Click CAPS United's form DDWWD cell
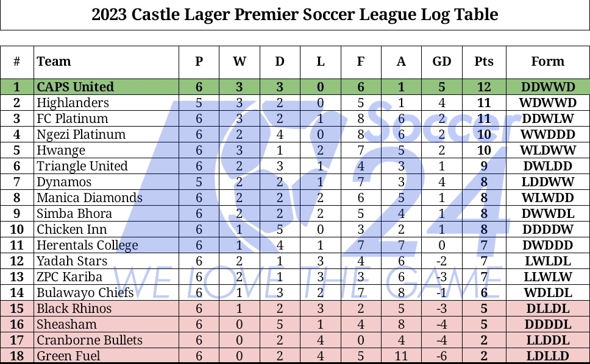 [x=547, y=87]
